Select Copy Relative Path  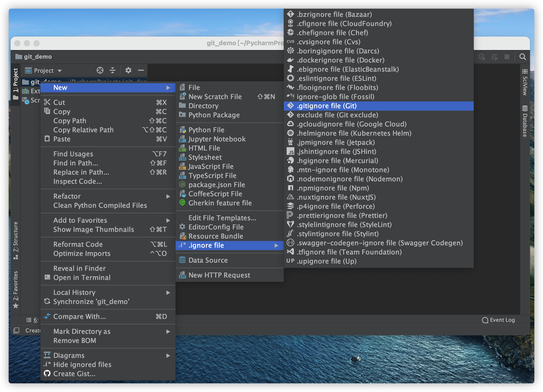pos(108,130)
